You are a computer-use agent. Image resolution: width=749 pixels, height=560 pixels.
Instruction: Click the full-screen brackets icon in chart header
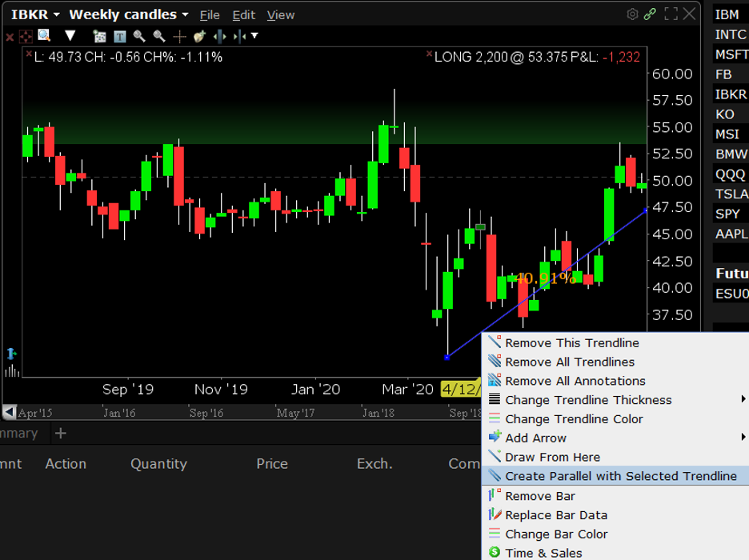(x=671, y=14)
